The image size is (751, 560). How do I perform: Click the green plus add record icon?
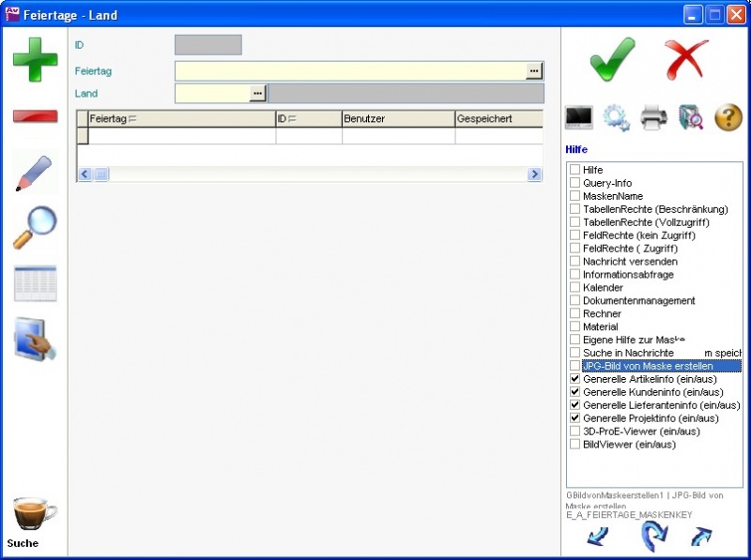click(35, 59)
